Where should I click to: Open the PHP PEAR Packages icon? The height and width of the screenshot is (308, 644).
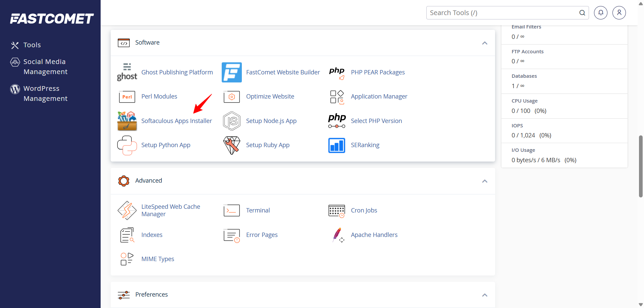click(x=337, y=73)
